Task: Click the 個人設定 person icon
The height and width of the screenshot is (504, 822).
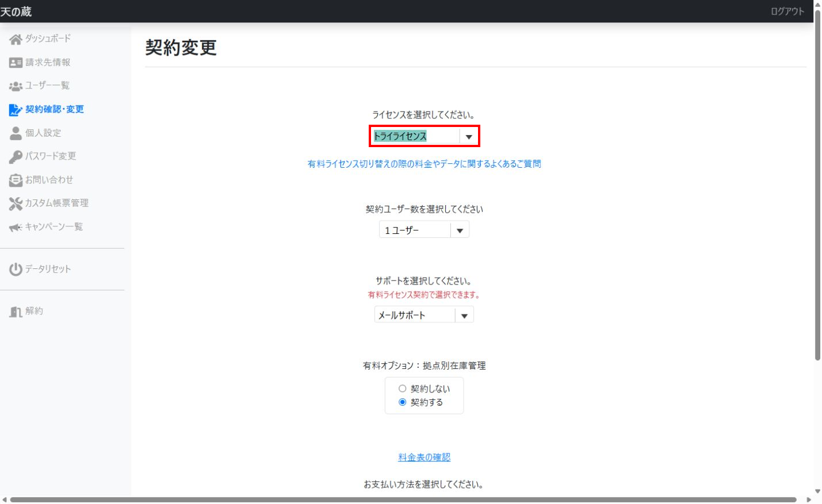Action: tap(16, 133)
